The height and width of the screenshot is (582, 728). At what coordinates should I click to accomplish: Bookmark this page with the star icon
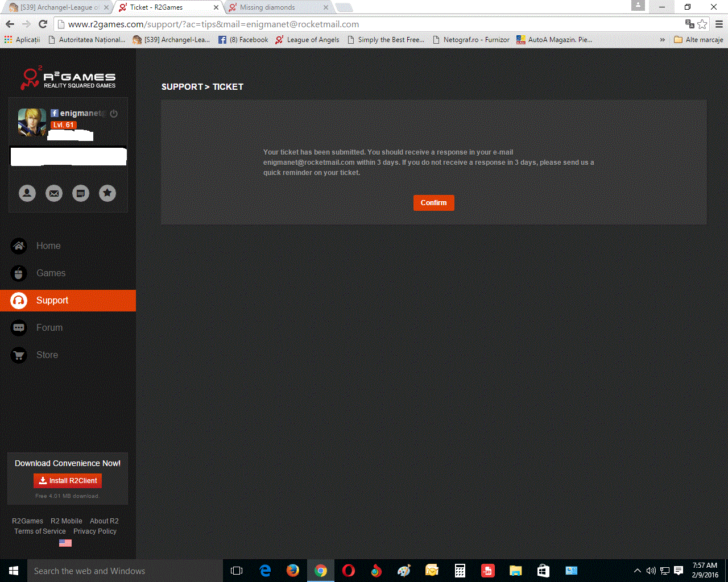pos(702,24)
